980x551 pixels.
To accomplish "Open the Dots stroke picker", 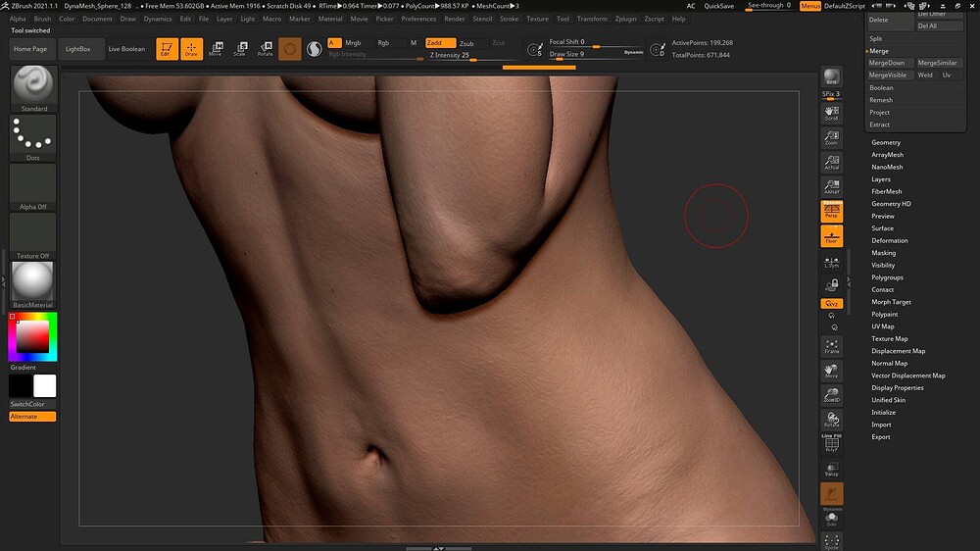I will pyautogui.click(x=33, y=137).
